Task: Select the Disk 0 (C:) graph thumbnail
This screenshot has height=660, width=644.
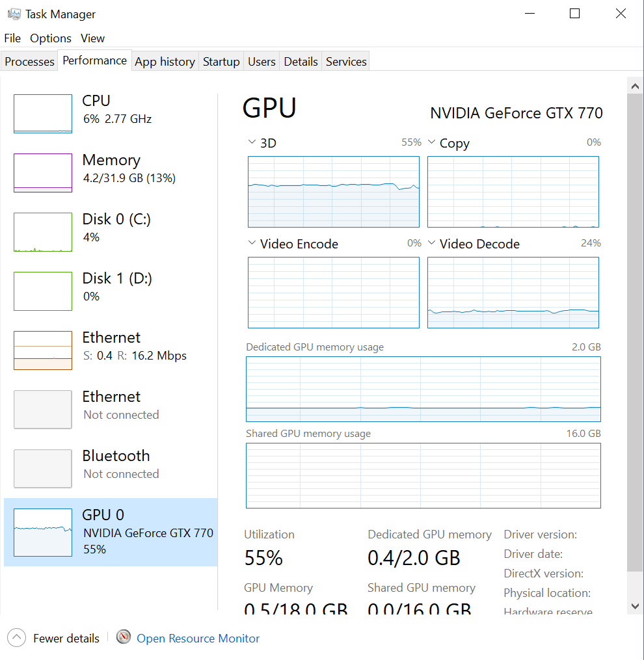Action: coord(43,232)
